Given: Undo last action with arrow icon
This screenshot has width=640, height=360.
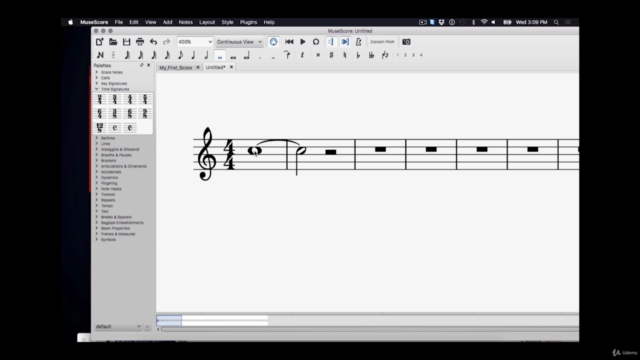Looking at the screenshot, I should [x=153, y=42].
